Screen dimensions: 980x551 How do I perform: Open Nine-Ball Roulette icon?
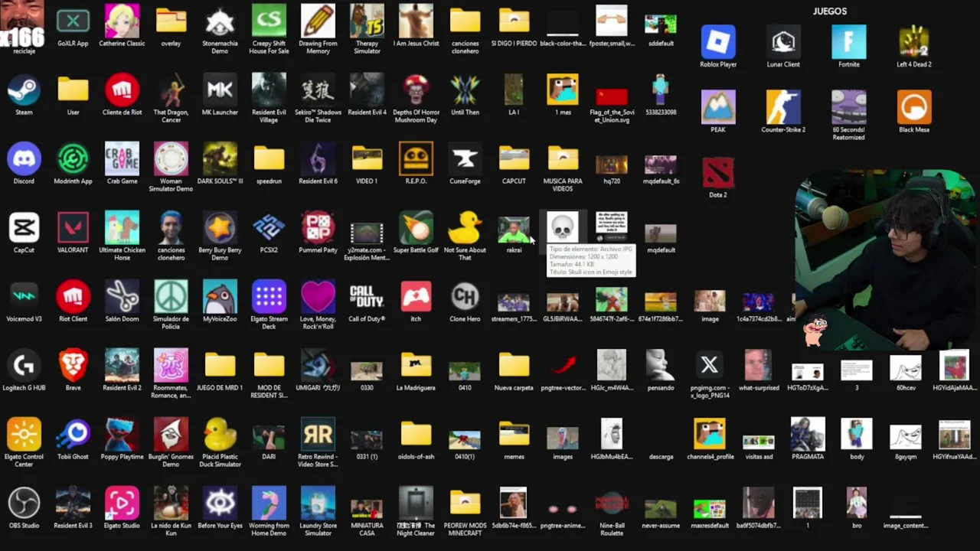(612, 504)
